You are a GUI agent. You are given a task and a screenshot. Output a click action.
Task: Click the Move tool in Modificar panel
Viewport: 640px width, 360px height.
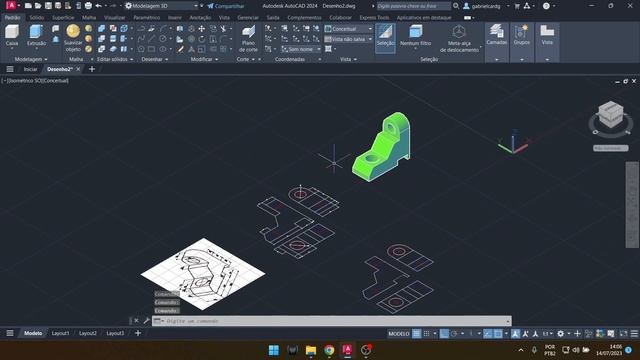tap(202, 29)
